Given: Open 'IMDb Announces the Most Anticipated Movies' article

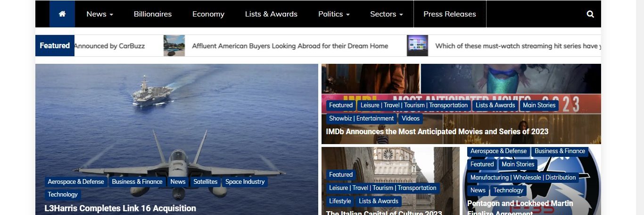Looking at the screenshot, I should pos(437,131).
